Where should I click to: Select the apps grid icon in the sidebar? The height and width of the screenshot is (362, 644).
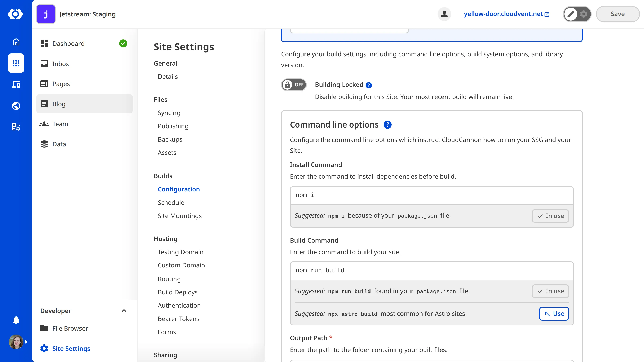tap(16, 63)
